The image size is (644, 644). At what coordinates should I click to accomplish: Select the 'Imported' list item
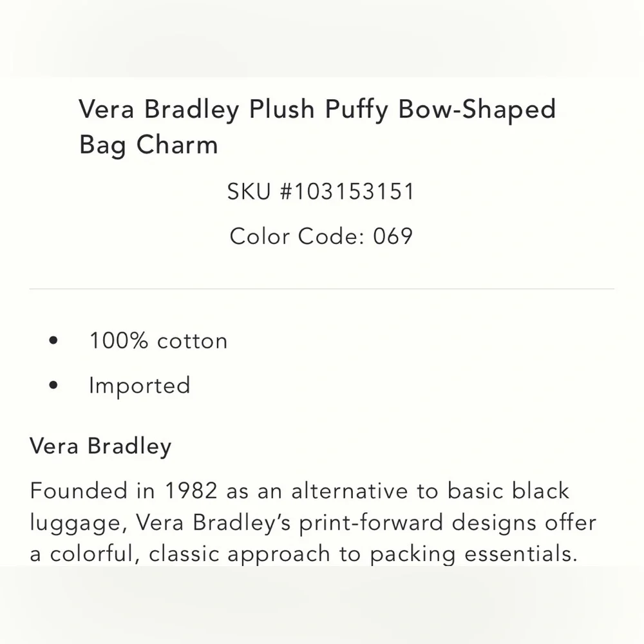(140, 386)
